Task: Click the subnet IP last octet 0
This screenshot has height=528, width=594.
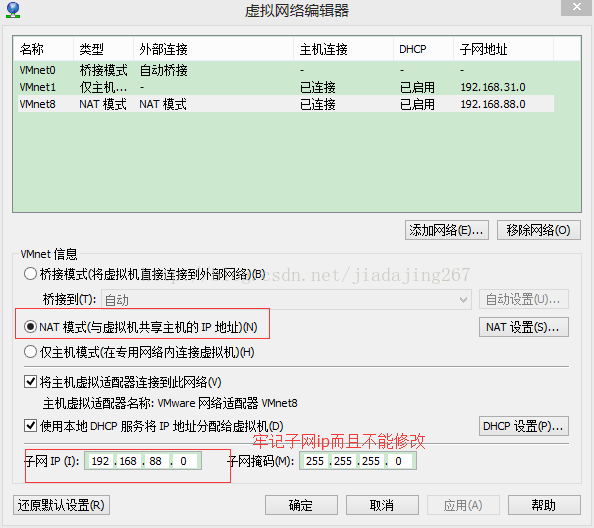Action: [x=184, y=461]
